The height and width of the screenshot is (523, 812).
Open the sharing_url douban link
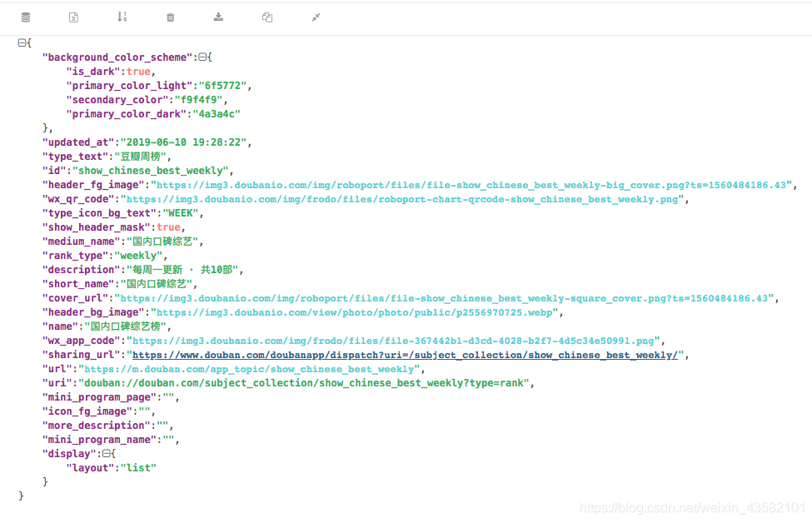click(x=405, y=355)
